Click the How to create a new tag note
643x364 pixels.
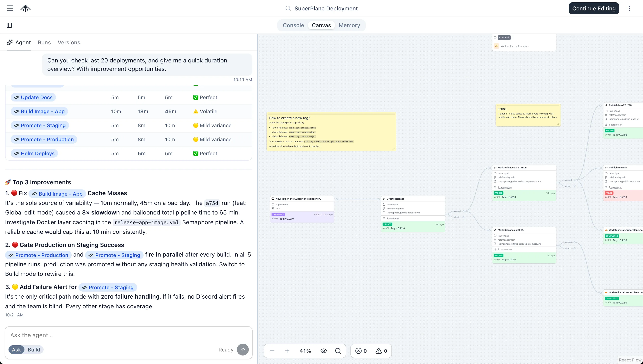(x=331, y=131)
